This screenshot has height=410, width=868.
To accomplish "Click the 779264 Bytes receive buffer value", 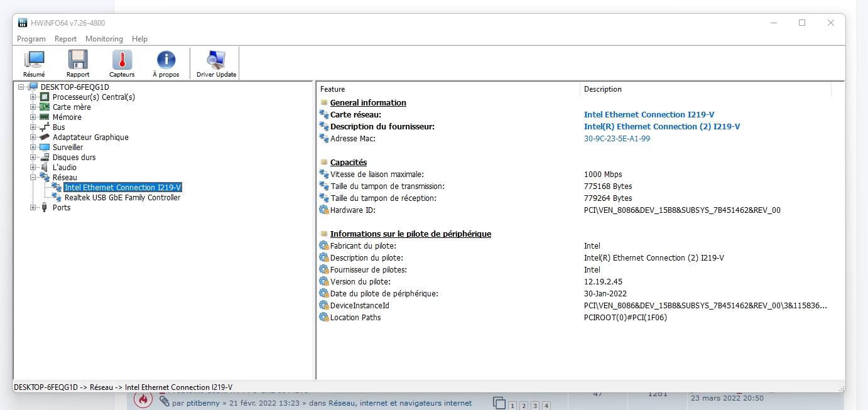I will [x=608, y=198].
